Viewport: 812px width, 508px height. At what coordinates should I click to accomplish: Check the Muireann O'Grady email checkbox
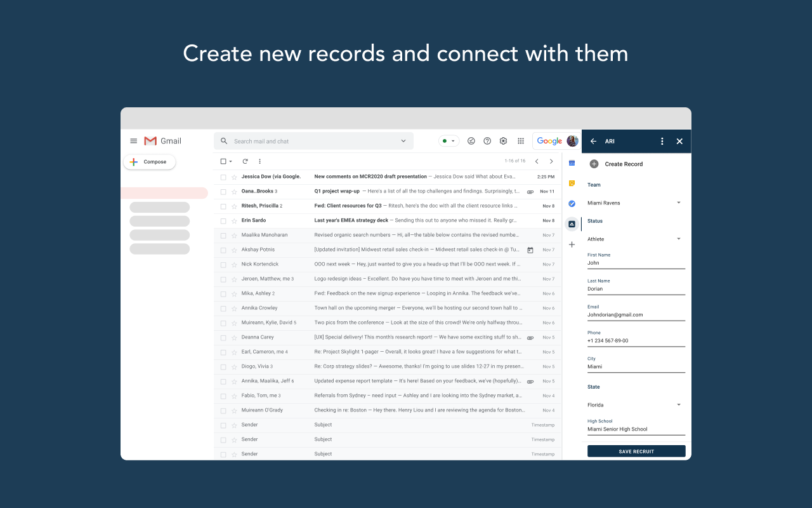[223, 410]
